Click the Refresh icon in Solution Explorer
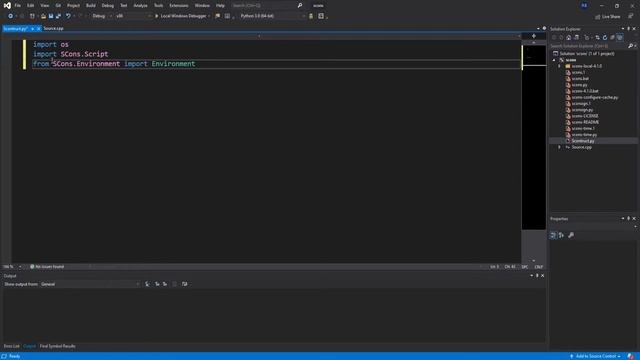This screenshot has height=360, width=640. (x=605, y=38)
